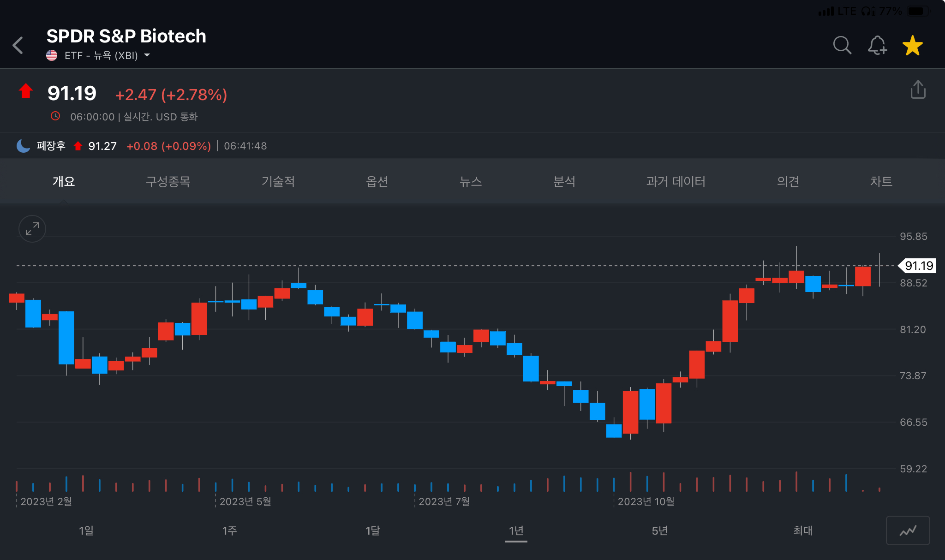Tap the 2023년 10월 date marker
945x560 pixels.
coord(646,501)
